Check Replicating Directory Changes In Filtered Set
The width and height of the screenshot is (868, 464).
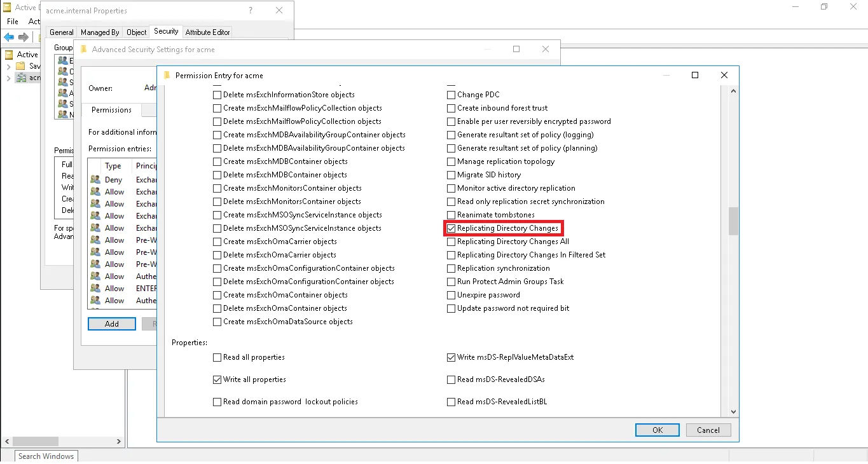click(x=451, y=255)
